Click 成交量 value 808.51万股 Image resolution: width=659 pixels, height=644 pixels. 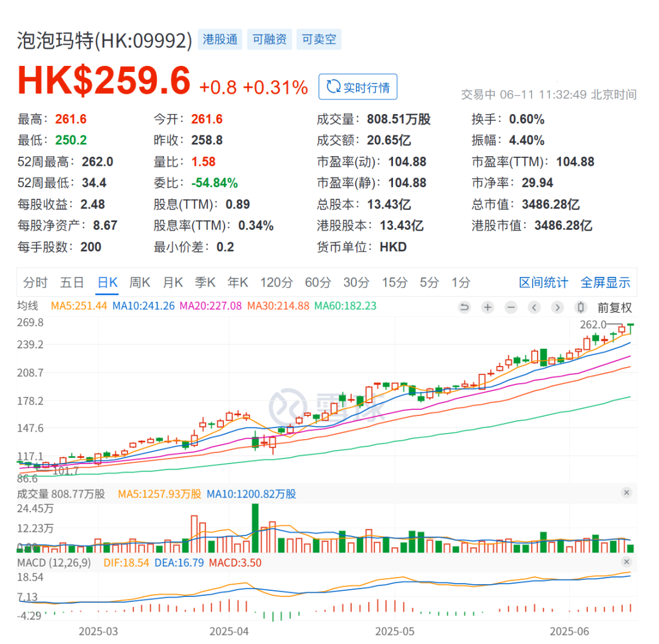pyautogui.click(x=399, y=120)
